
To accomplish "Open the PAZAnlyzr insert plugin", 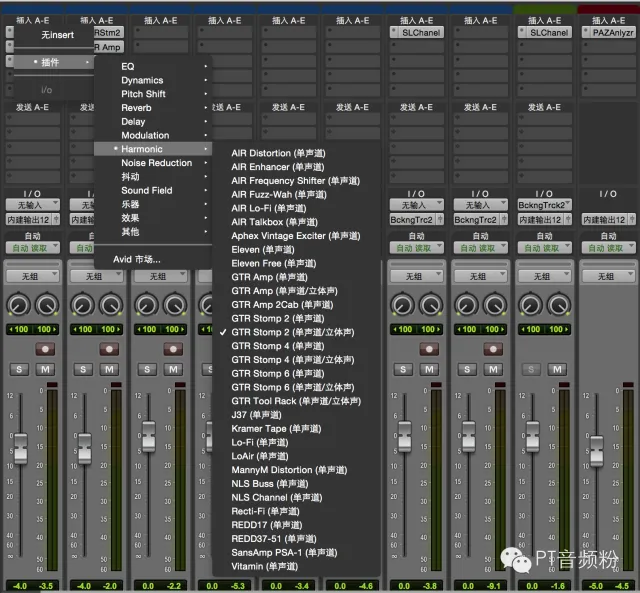I will click(609, 32).
